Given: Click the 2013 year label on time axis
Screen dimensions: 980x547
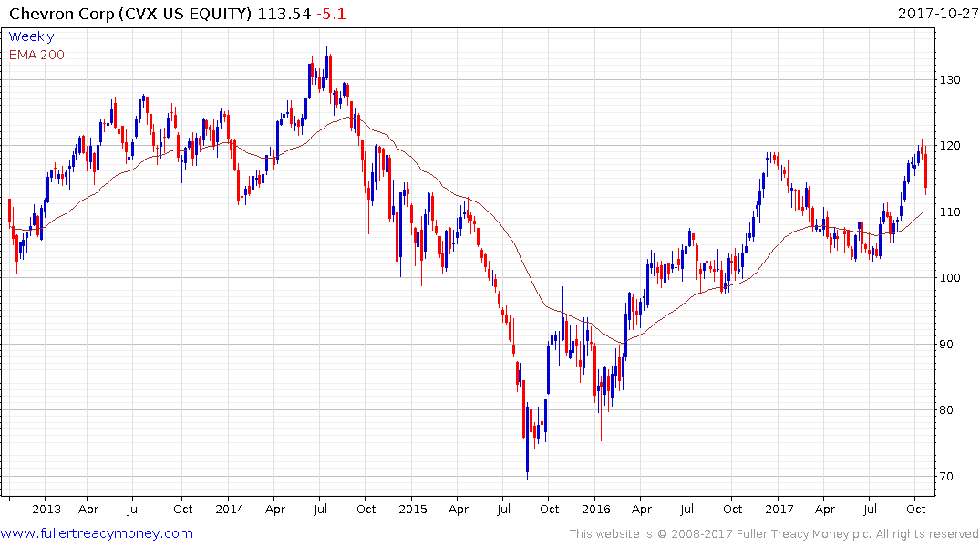Looking at the screenshot, I should 46,509.
